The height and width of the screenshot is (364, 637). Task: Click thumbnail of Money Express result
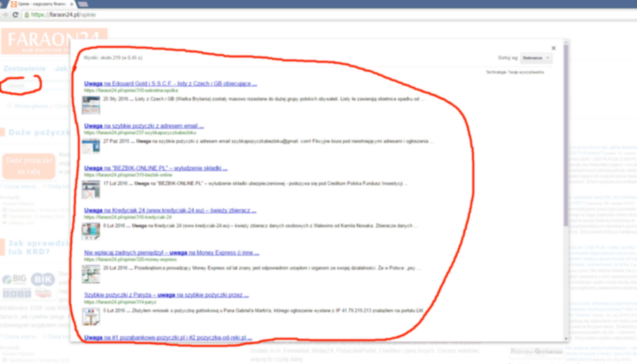[91, 274]
